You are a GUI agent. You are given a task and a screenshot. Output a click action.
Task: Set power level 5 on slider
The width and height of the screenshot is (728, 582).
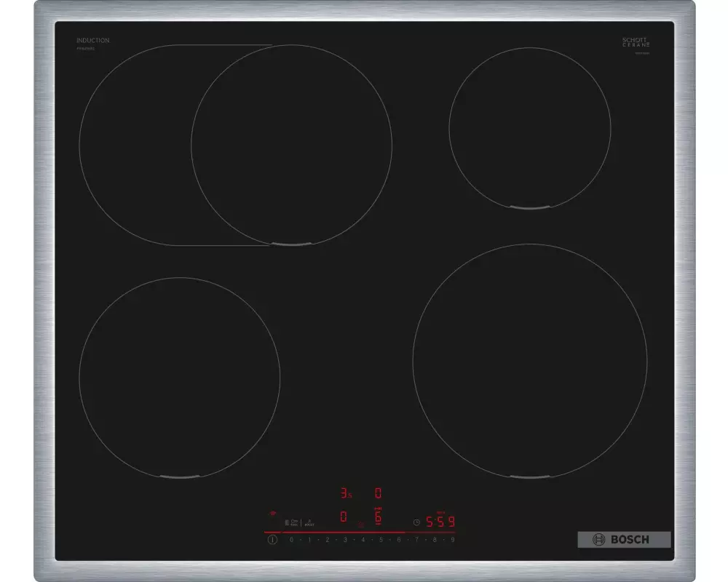381,540
